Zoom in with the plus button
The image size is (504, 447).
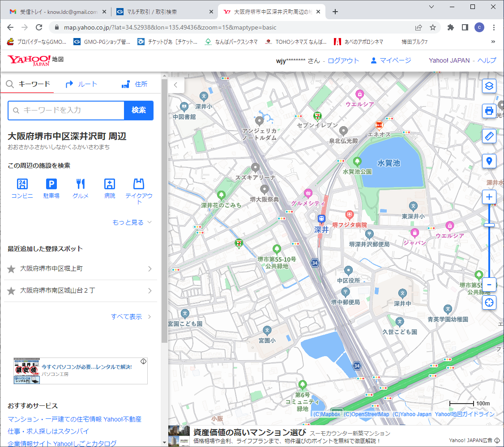[489, 197]
